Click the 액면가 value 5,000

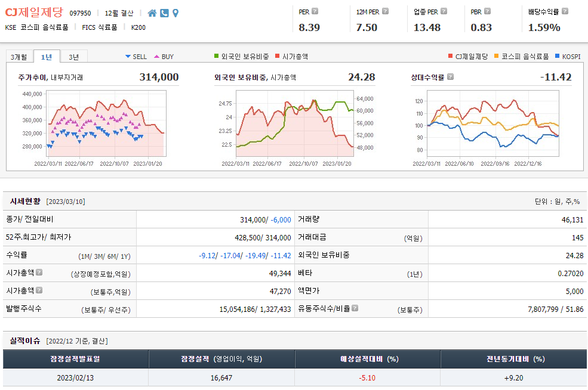[575, 291]
